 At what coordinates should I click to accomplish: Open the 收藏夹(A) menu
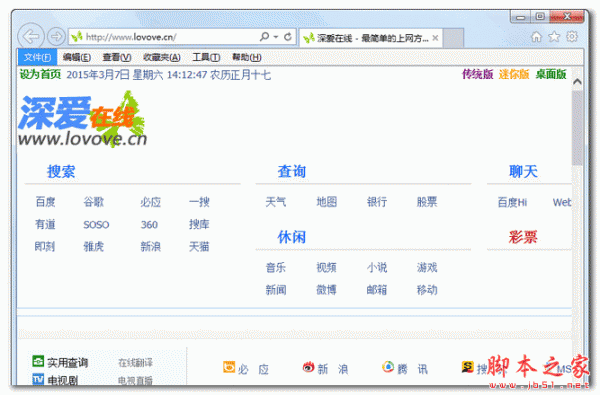(x=161, y=57)
